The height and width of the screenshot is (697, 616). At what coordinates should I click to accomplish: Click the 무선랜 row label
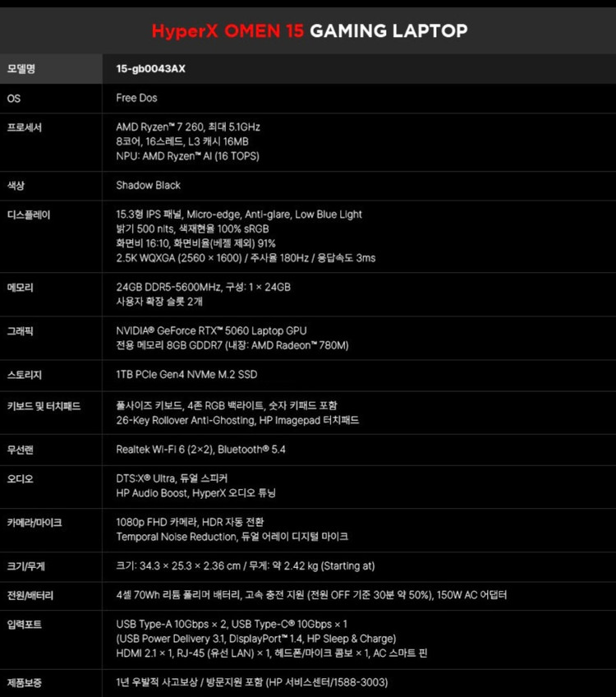(x=20, y=450)
